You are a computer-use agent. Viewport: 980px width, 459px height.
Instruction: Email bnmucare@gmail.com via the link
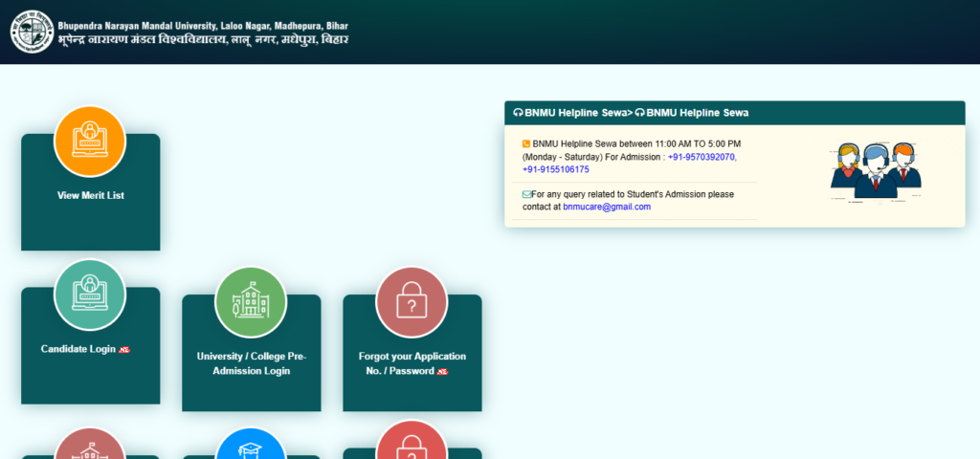[x=607, y=207]
